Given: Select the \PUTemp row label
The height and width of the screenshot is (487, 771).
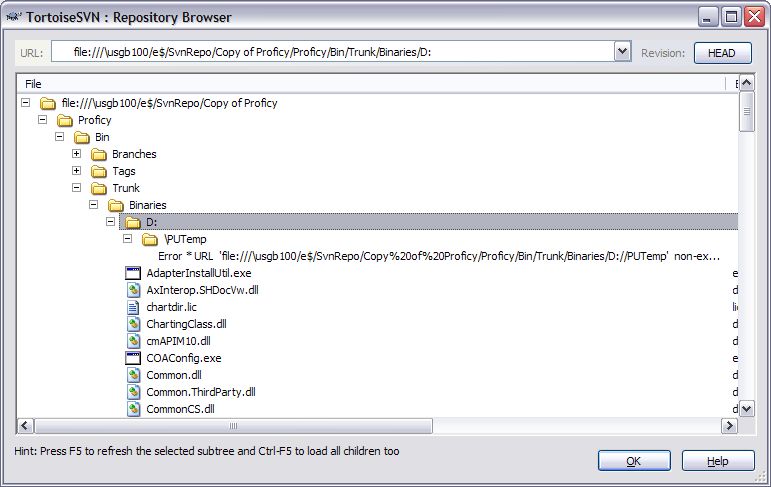Looking at the screenshot, I should click(185, 239).
